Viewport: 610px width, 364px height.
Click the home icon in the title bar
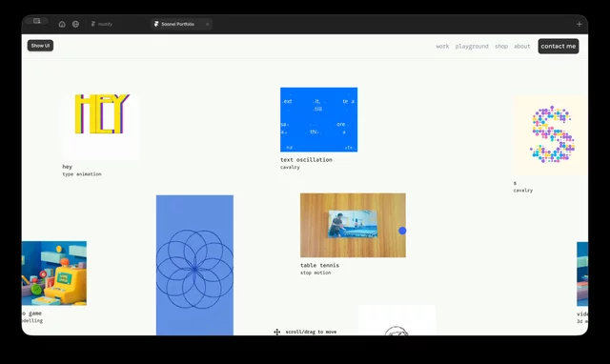(x=62, y=24)
